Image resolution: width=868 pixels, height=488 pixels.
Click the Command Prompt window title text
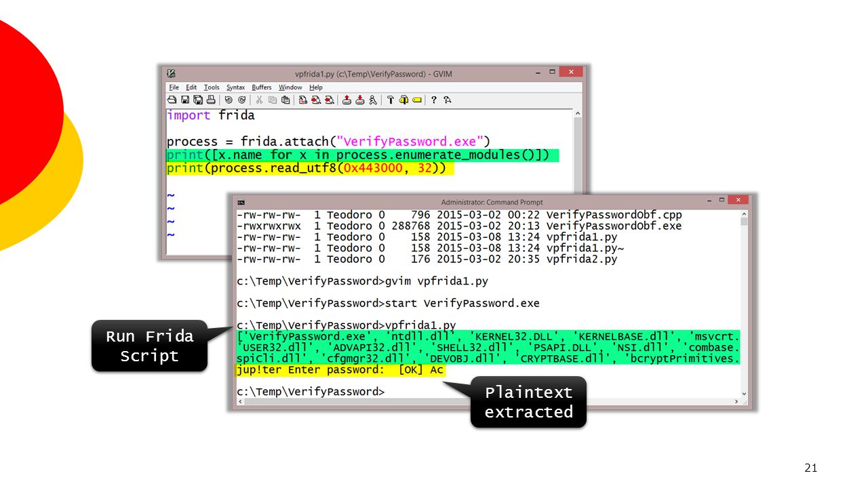492,202
